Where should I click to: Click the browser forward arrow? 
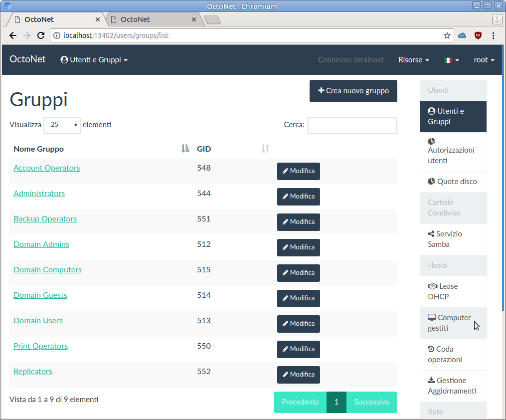click(x=27, y=35)
